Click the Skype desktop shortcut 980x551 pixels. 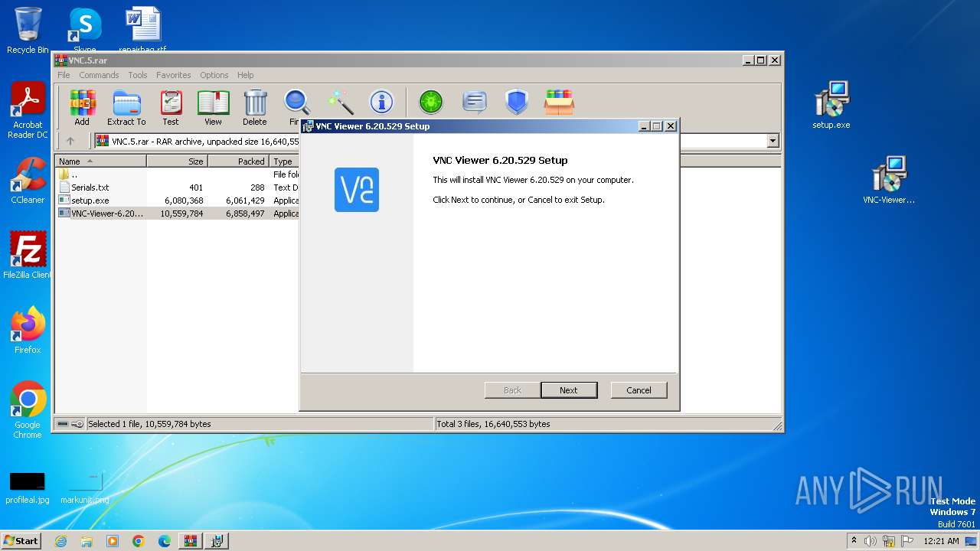point(84,31)
